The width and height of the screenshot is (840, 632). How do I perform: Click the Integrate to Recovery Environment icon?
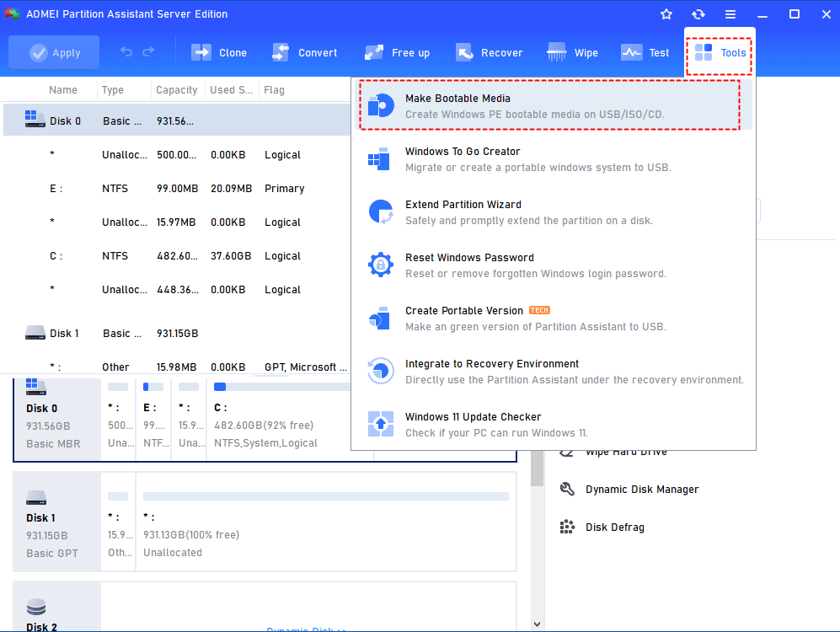tap(381, 371)
